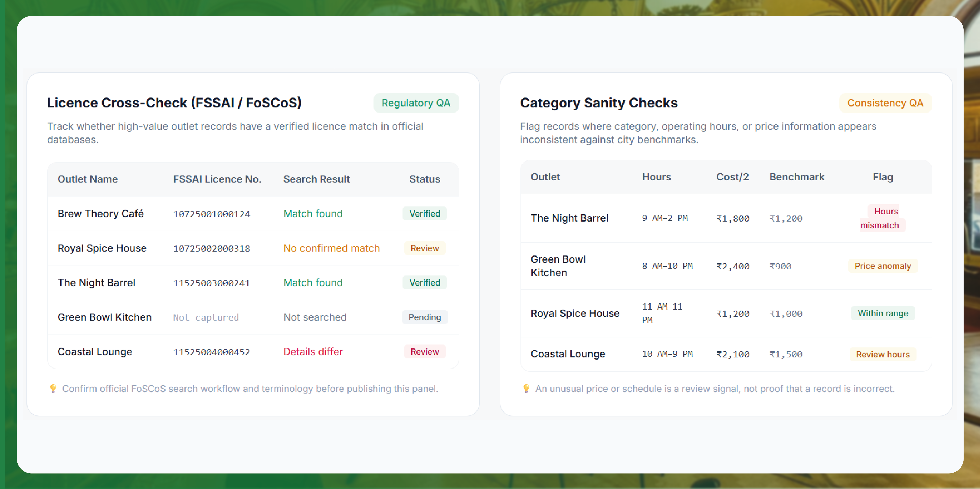980x489 pixels.
Task: Click Brew Theory Café outlet name
Action: click(x=101, y=214)
